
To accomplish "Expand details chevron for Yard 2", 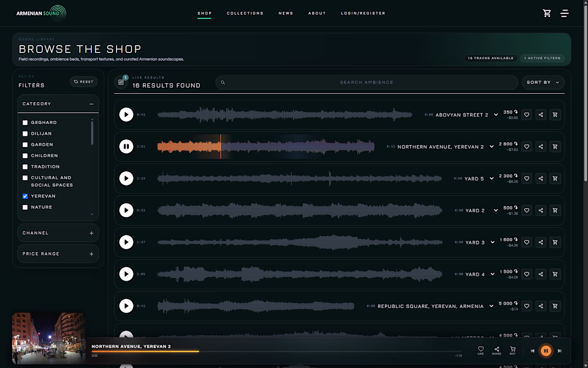I will [x=496, y=210].
